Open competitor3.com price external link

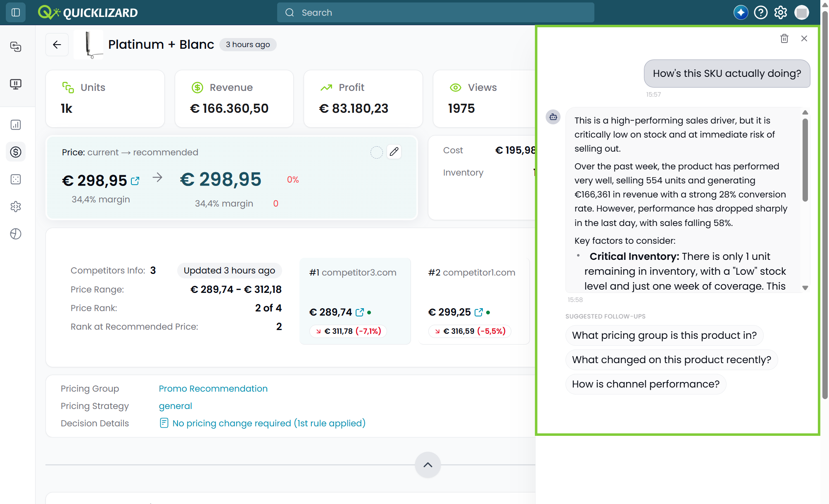(x=360, y=312)
